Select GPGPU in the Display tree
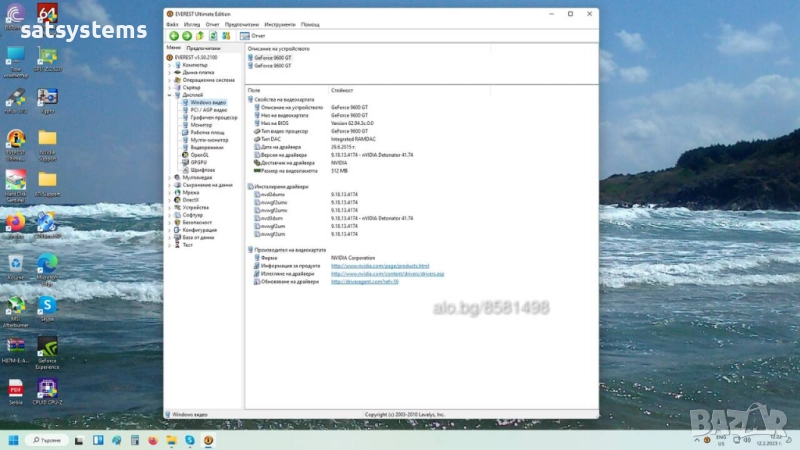The width and height of the screenshot is (800, 450). click(x=198, y=162)
